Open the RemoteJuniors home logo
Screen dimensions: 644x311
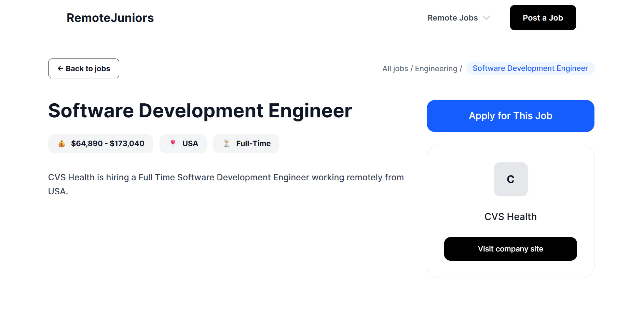[x=110, y=18]
